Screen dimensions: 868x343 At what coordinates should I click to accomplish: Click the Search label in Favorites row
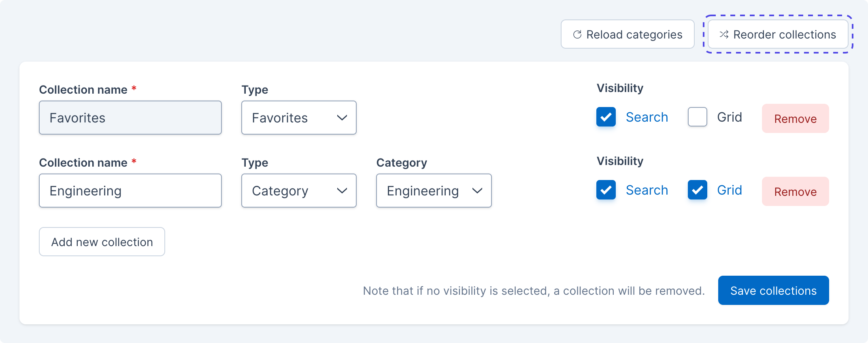(x=647, y=117)
